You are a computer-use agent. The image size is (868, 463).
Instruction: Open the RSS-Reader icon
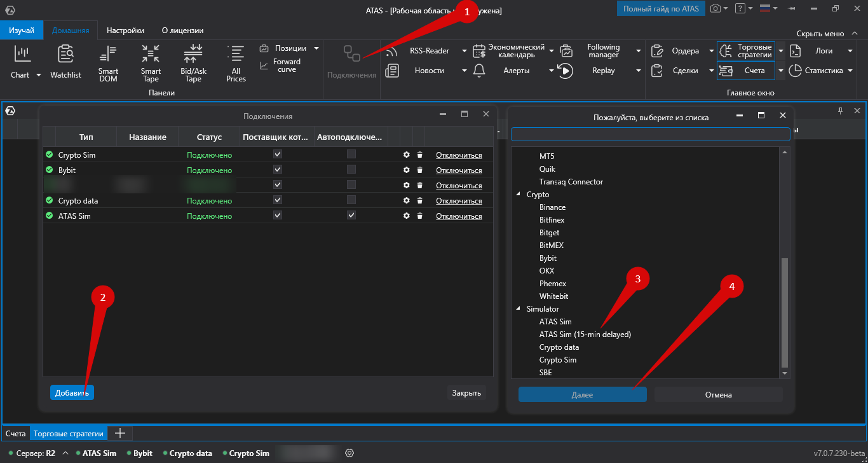click(392, 51)
